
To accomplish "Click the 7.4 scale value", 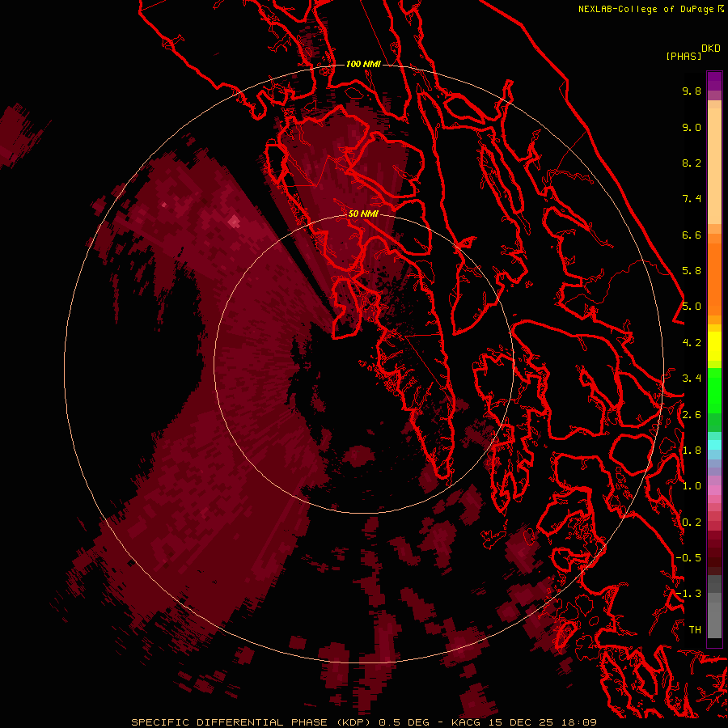I will coord(692,199).
